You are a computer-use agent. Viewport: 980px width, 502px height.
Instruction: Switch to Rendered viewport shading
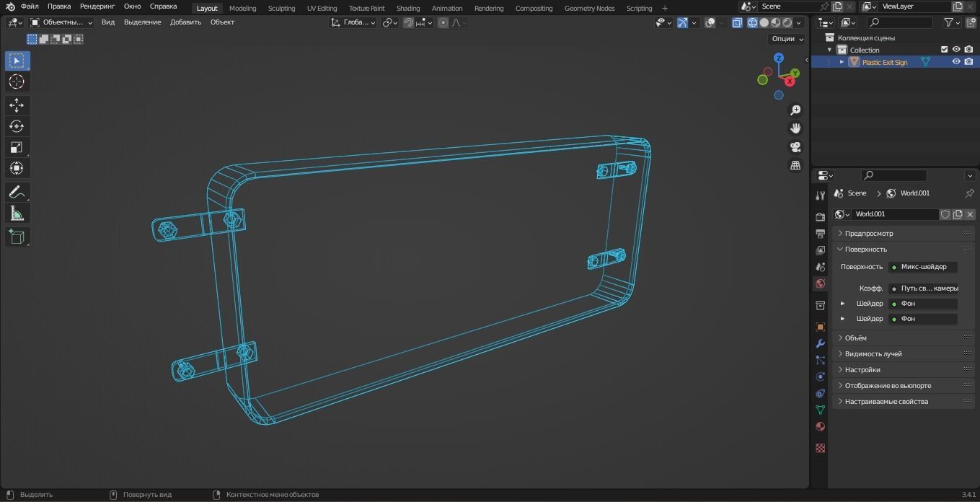(x=787, y=22)
